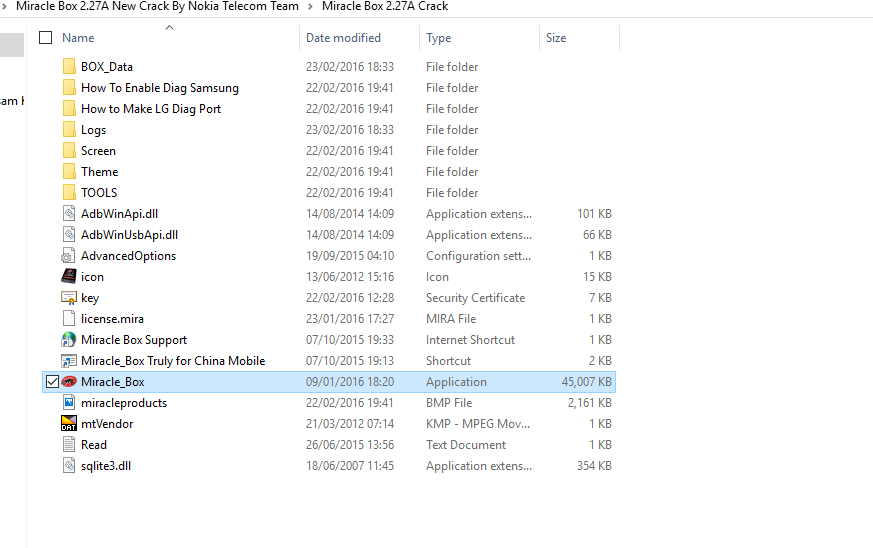Go to Miracle Box 2.27A New Crack breadcrumb
873x548 pixels.
click(157, 6)
